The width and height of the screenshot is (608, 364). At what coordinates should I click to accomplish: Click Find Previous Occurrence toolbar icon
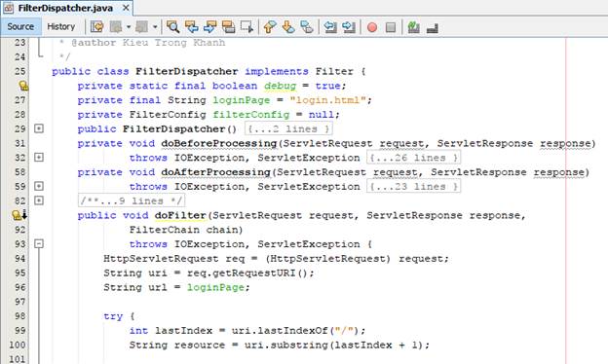coord(192,26)
